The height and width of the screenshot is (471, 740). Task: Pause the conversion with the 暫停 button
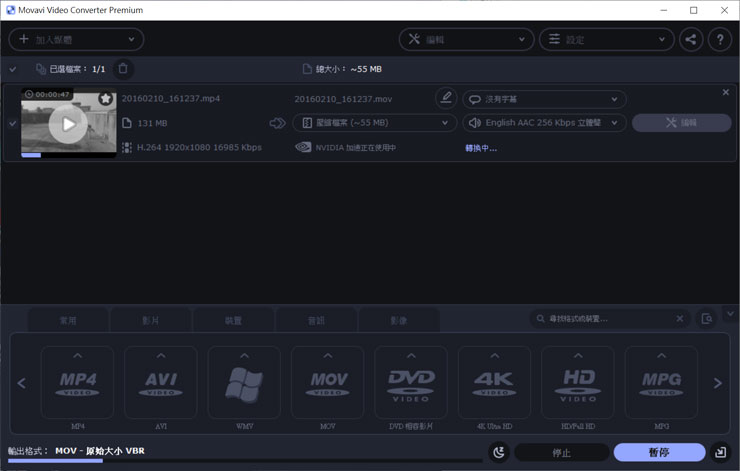pyautogui.click(x=659, y=452)
